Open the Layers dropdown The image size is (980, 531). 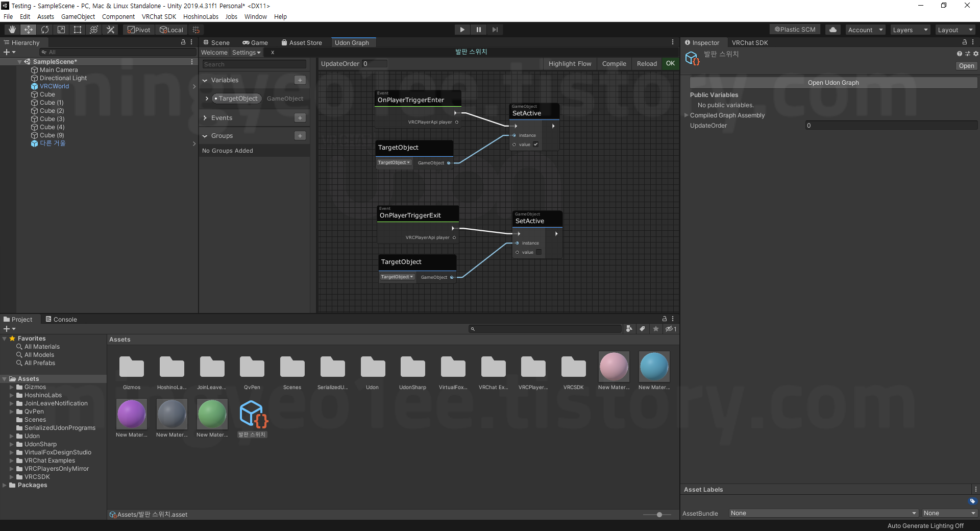(910, 30)
